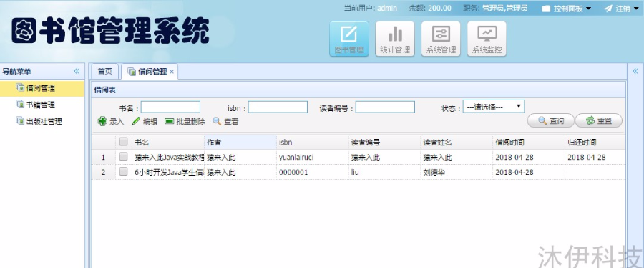Click the 猿来入此Java实战教程 book name cell

168,157
